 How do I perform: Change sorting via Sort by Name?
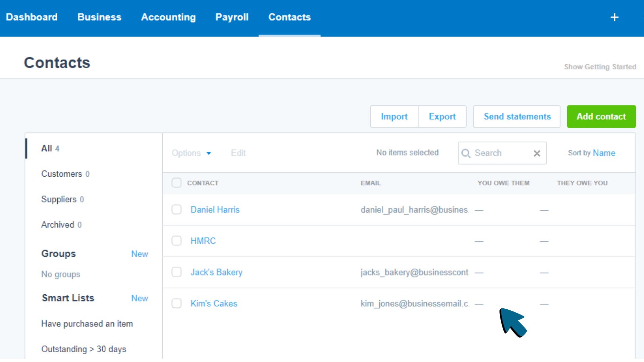tap(604, 153)
